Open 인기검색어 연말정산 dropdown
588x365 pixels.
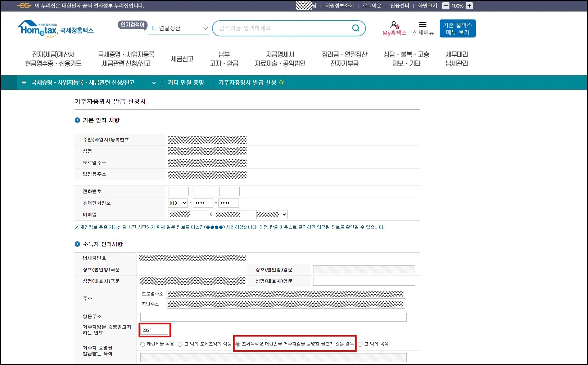[x=179, y=28]
